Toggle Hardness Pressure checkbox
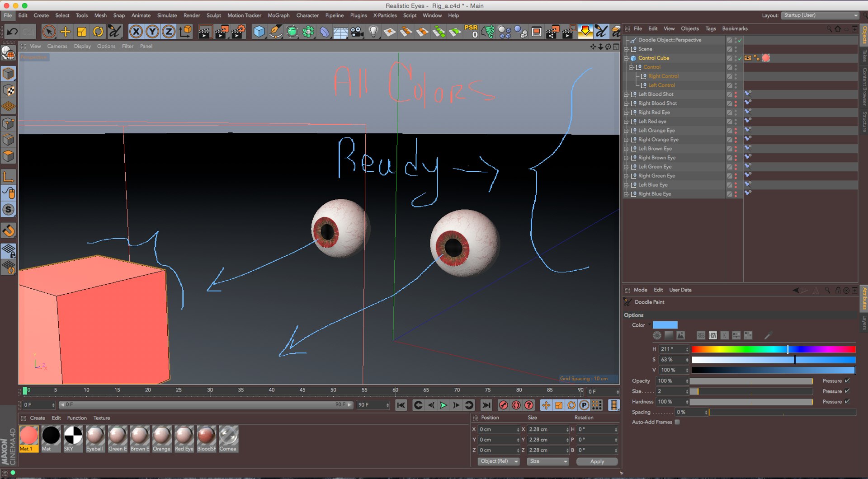 (847, 401)
